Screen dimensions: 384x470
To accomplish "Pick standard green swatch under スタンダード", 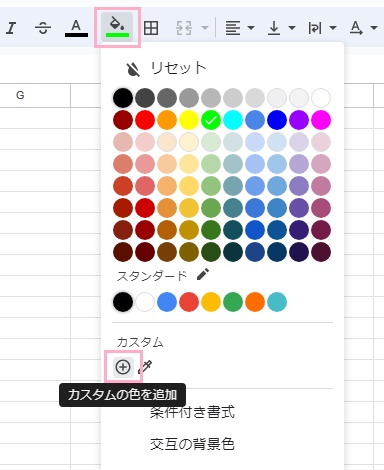I will pos(233,302).
